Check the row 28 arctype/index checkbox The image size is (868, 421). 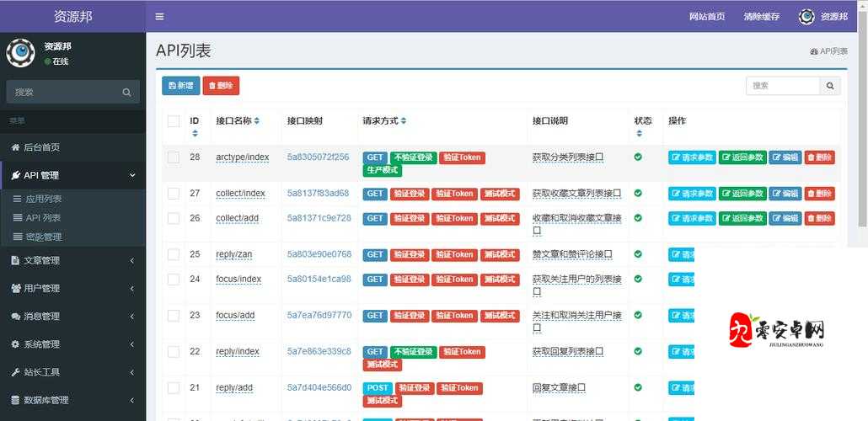(x=174, y=157)
